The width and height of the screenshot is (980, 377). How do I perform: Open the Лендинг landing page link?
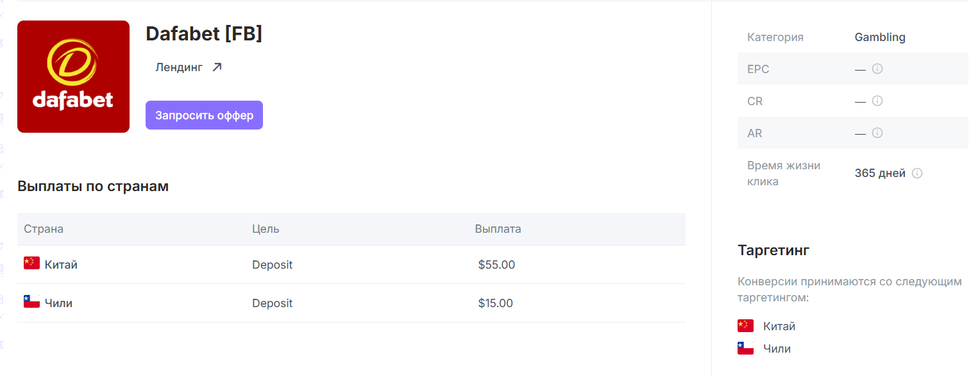click(179, 67)
